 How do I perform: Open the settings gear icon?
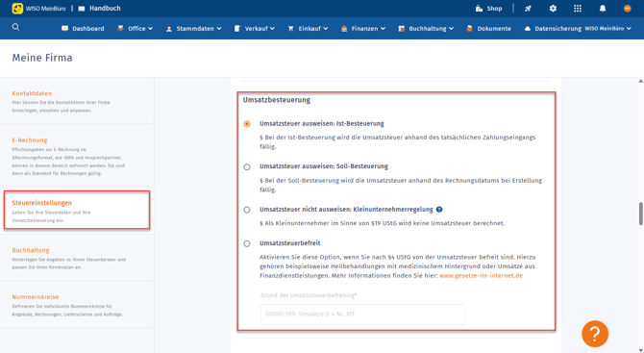[x=553, y=9]
